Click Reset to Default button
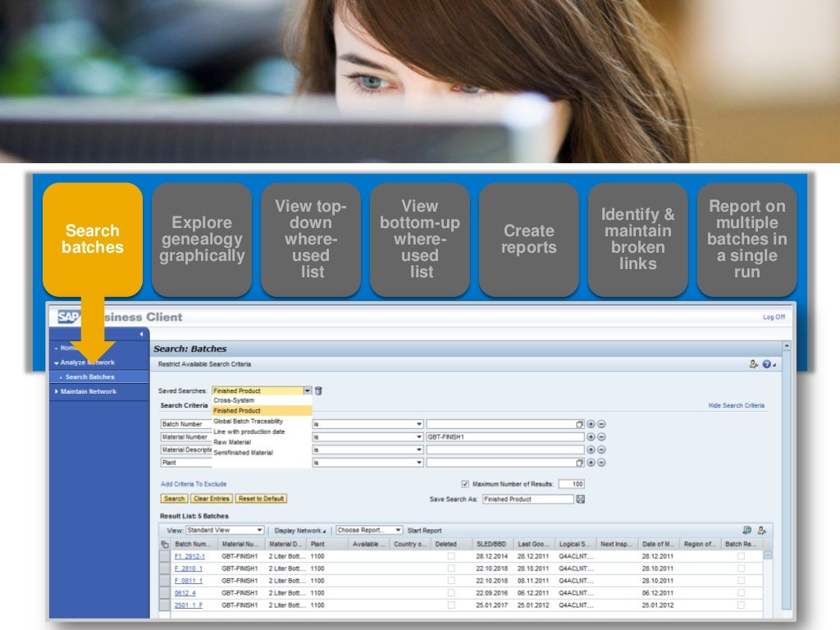The width and height of the screenshot is (840, 630). pos(261,498)
